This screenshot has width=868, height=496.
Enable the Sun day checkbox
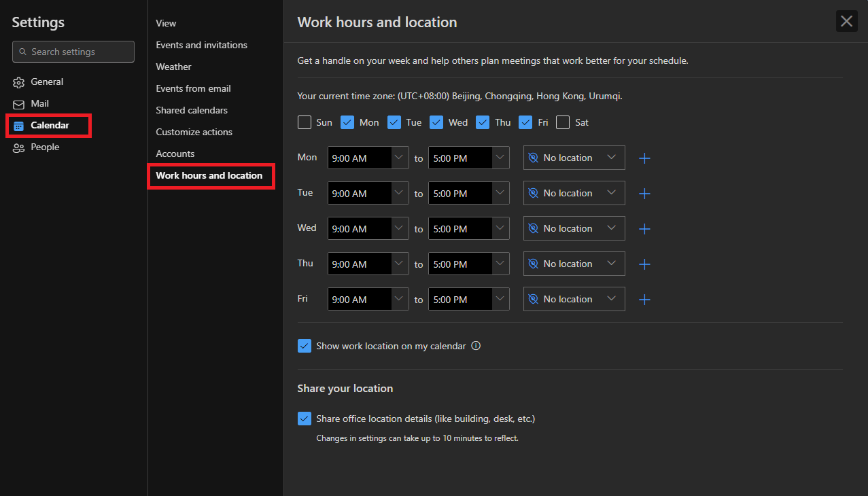coord(305,122)
